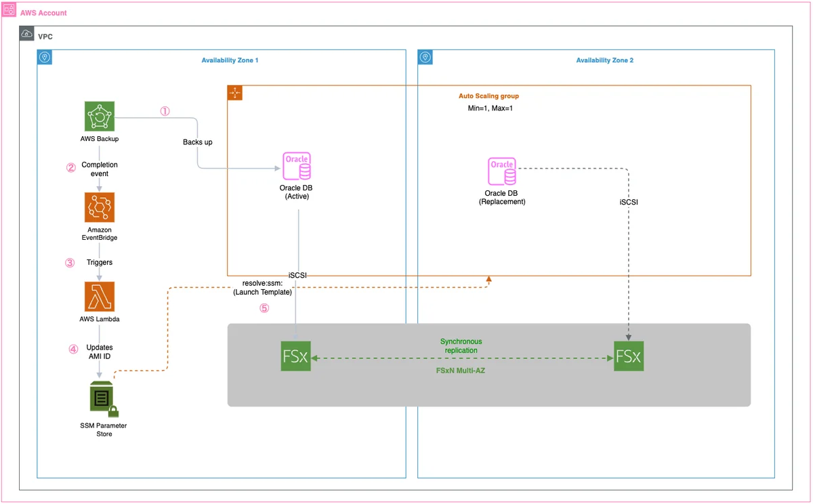Select the SSM Parameter Store icon
The width and height of the screenshot is (813, 504).
pyautogui.click(x=104, y=399)
